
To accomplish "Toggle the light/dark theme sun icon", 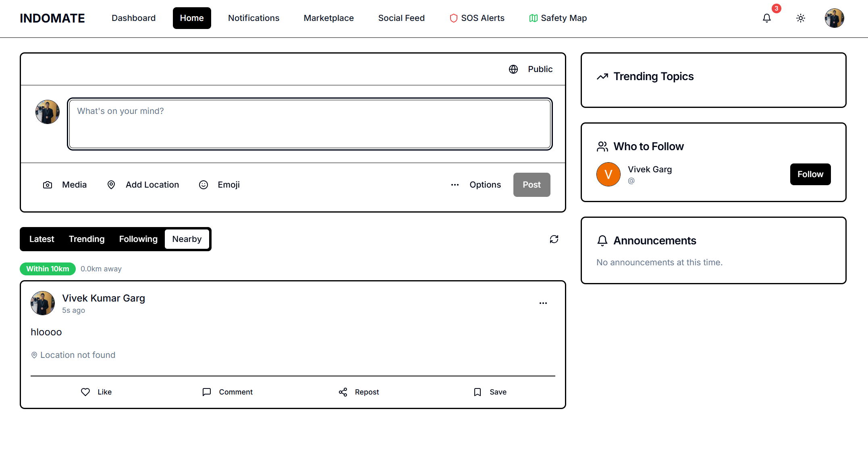I will click(x=800, y=18).
